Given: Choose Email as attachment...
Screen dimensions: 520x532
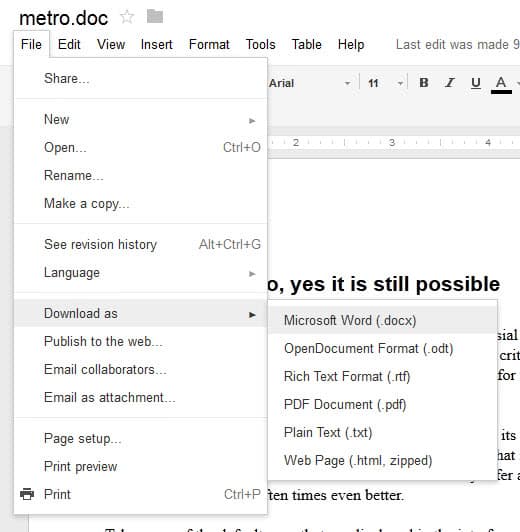Looking at the screenshot, I should click(140, 397).
